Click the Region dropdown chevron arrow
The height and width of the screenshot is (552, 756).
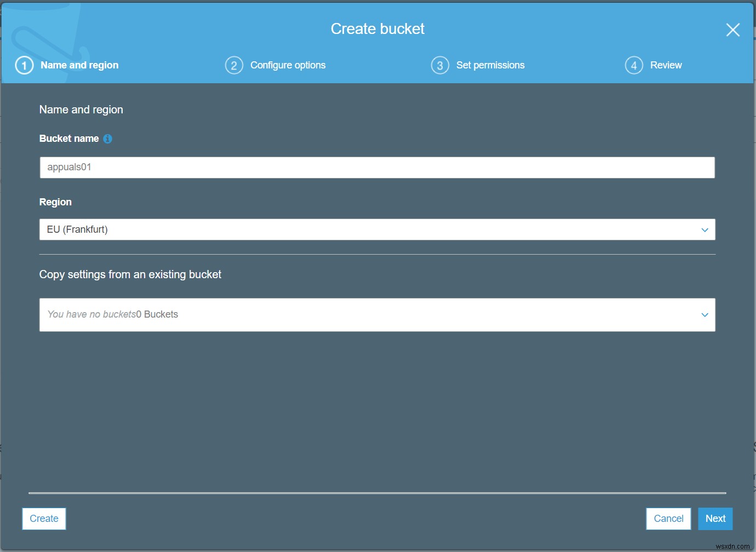[705, 229]
